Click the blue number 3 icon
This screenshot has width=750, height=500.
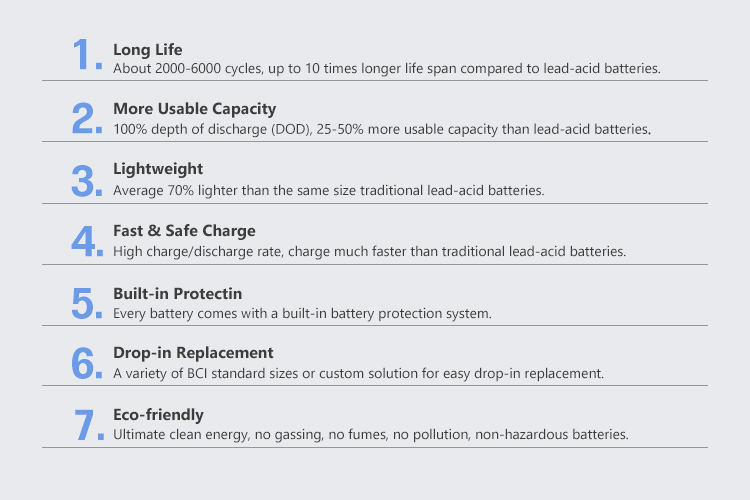pyautogui.click(x=87, y=181)
